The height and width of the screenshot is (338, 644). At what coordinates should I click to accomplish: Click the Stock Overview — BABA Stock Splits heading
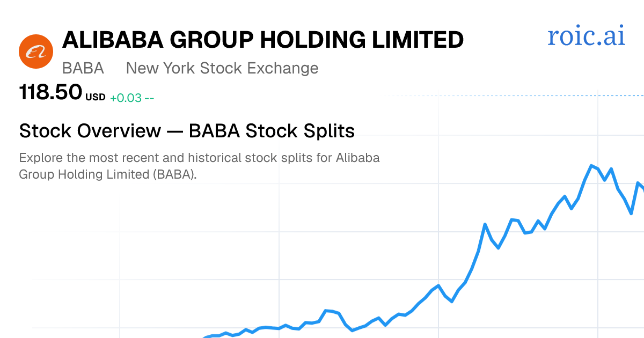coord(187,130)
